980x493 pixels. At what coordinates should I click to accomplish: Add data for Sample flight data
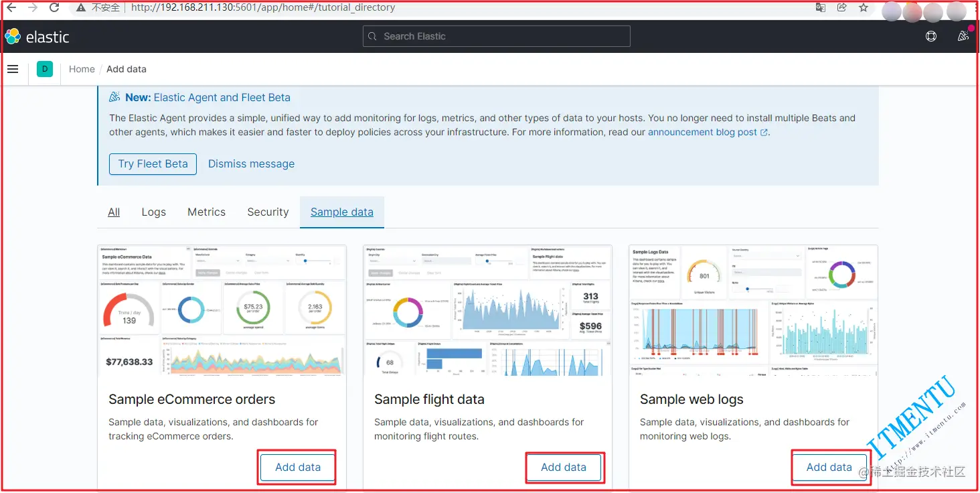point(564,468)
